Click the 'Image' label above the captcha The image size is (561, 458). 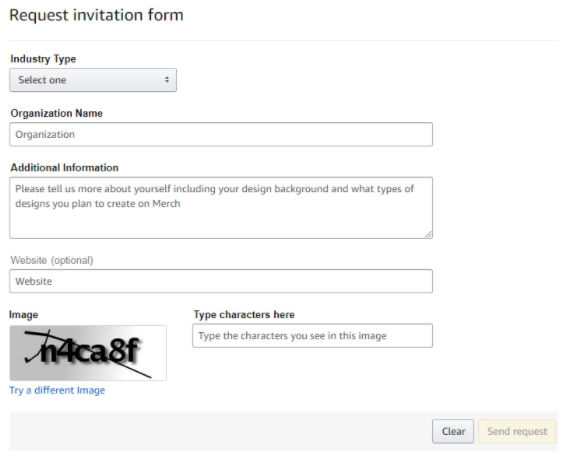pyautogui.click(x=24, y=315)
